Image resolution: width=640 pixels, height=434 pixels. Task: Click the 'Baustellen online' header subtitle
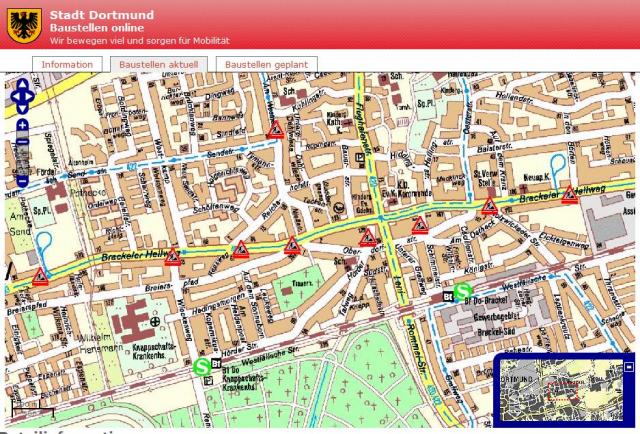pos(97,28)
